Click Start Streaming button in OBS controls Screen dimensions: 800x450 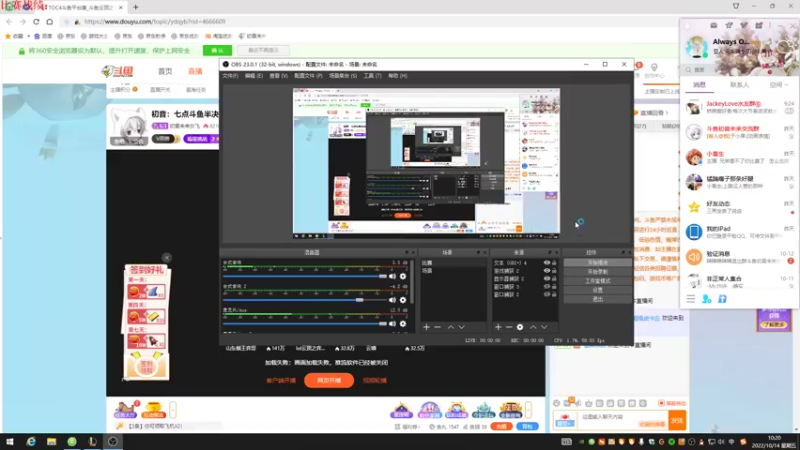[x=597, y=263]
